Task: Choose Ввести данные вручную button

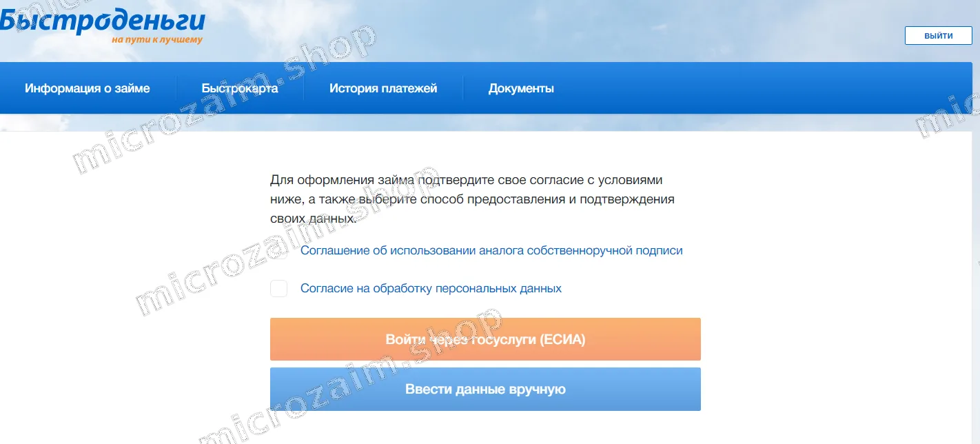Action: [x=485, y=390]
